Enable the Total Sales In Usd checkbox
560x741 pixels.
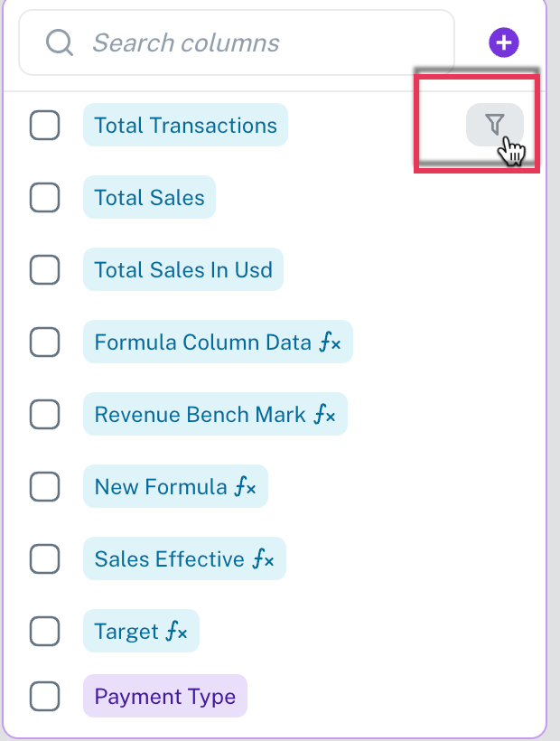point(45,270)
